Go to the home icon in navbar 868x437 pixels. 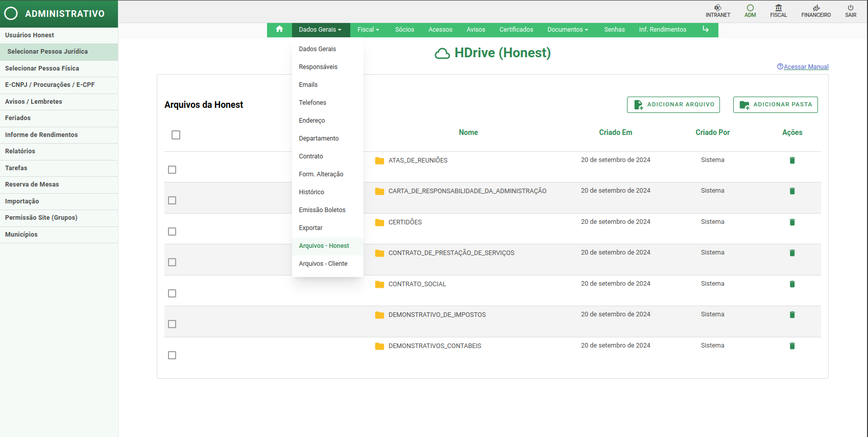tap(279, 29)
